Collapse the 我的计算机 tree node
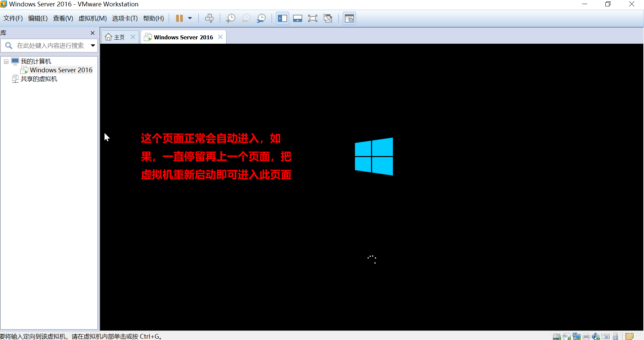 6,62
